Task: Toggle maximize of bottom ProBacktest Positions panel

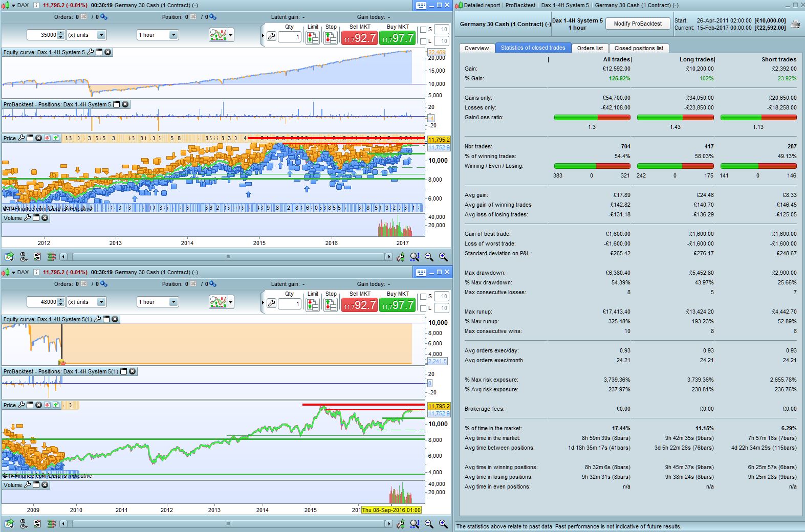Action: point(123,371)
